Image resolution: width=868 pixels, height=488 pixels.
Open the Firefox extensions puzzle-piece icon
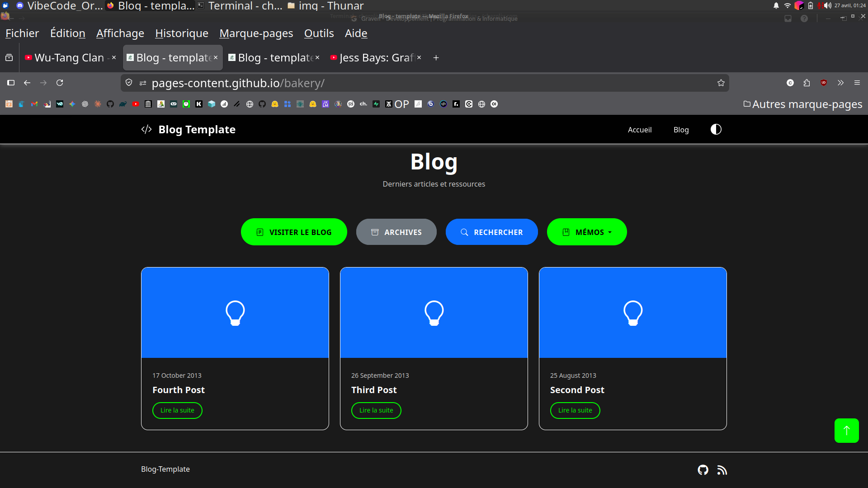point(807,83)
